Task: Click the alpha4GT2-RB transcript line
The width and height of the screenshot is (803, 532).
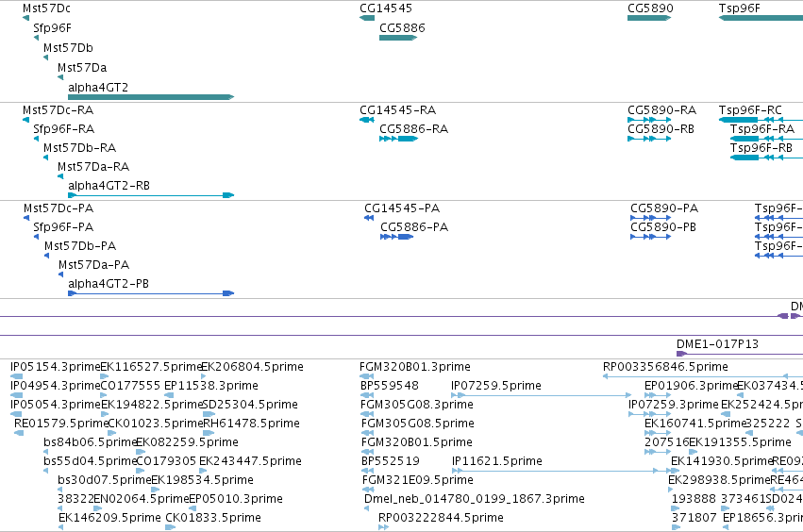Action: [151, 195]
